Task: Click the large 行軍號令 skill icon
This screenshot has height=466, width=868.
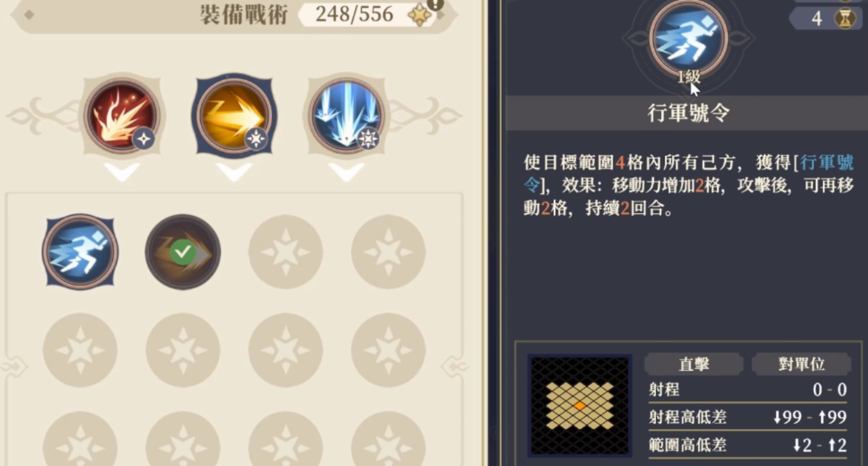Action: 688,37
